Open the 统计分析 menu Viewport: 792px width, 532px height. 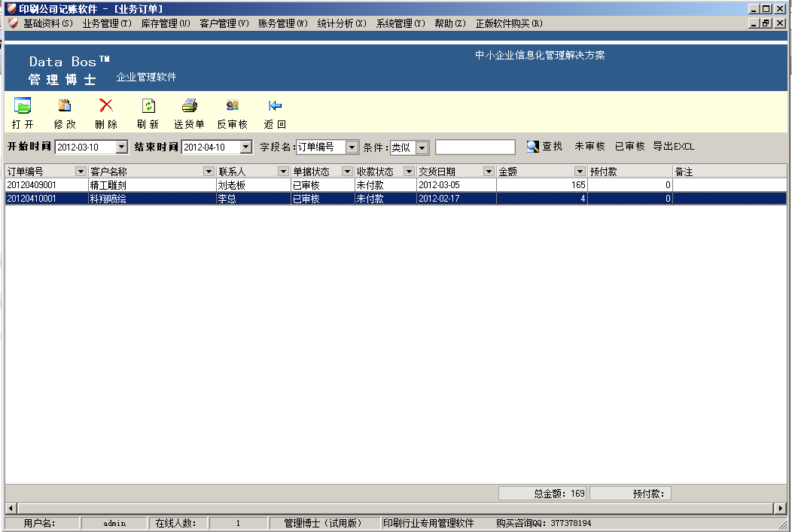coord(341,23)
